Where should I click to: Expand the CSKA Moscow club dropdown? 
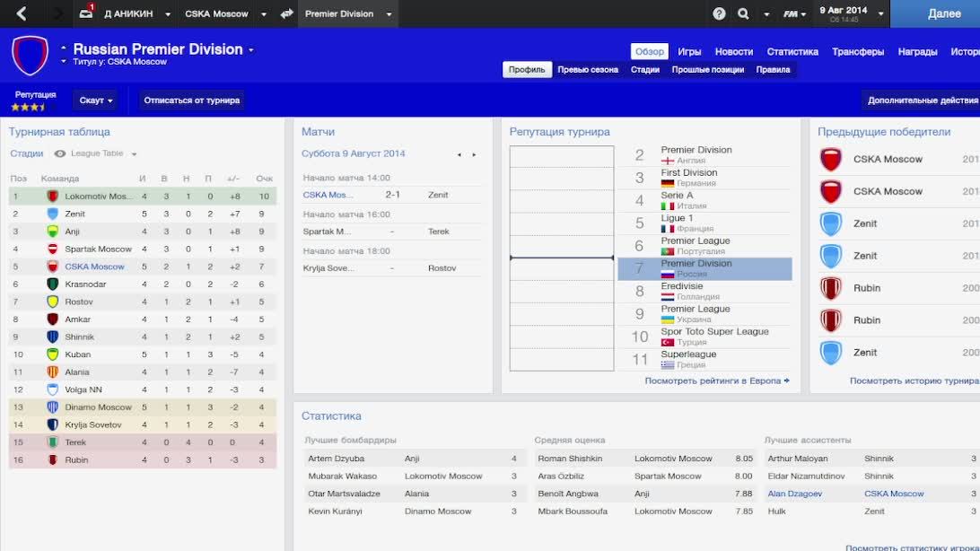click(x=263, y=13)
